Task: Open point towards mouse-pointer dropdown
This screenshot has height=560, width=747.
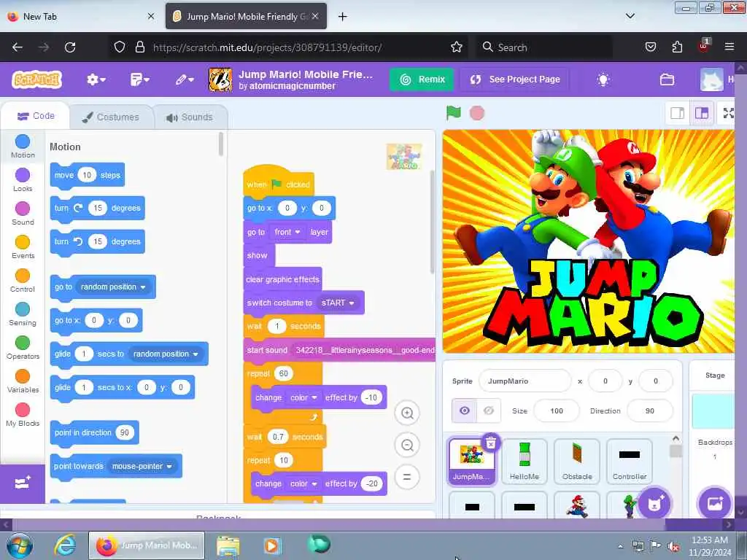Action: [x=142, y=466]
